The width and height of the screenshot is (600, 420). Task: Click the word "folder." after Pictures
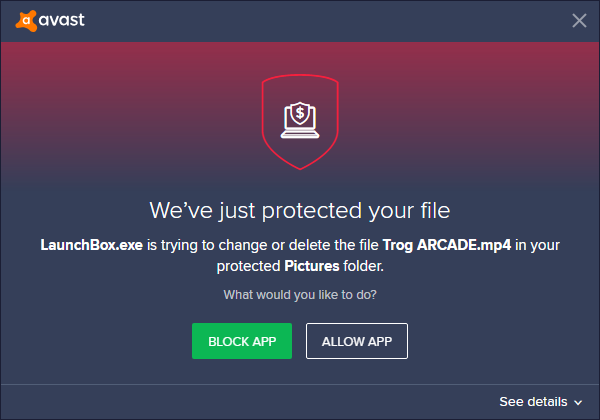363,266
